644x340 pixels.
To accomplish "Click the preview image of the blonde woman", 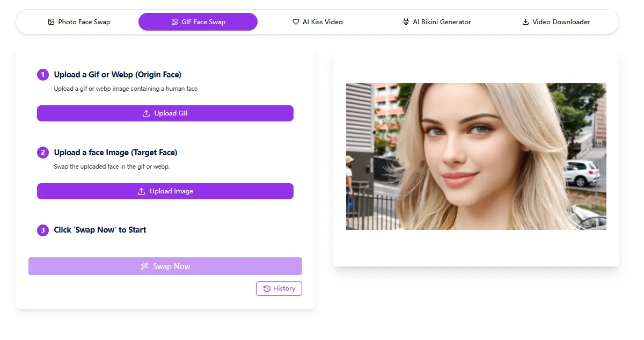I will pos(476,156).
